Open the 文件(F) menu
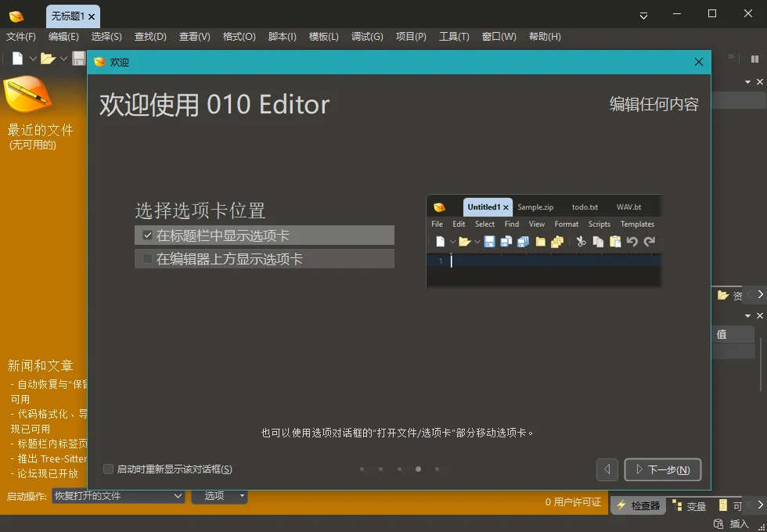Screen dimensions: 767x532 click(x=20, y=37)
